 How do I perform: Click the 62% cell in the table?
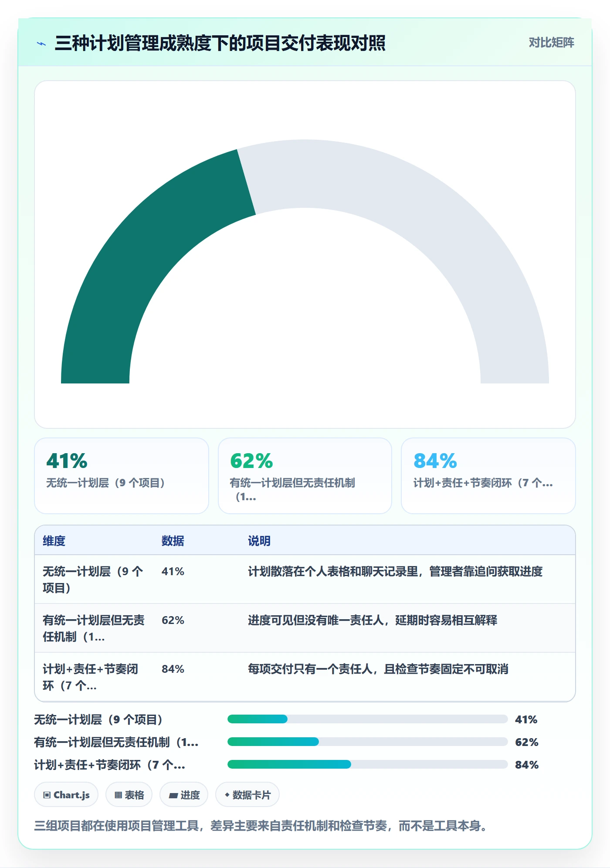(173, 620)
